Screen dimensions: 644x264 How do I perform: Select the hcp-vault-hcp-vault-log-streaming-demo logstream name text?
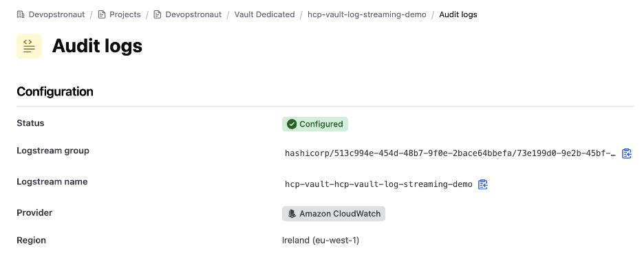pyautogui.click(x=378, y=184)
